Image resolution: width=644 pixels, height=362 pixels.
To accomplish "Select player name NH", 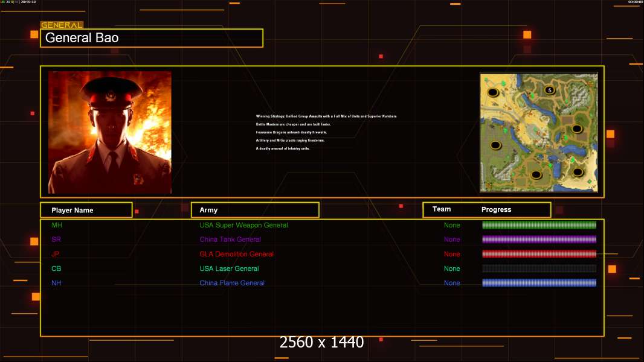I will click(x=56, y=283).
